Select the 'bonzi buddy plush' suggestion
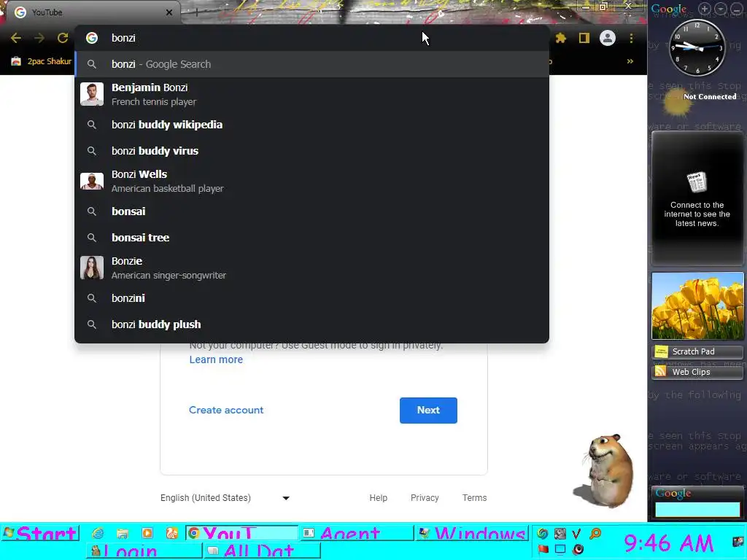Viewport: 747px width, 560px height. tap(312, 324)
